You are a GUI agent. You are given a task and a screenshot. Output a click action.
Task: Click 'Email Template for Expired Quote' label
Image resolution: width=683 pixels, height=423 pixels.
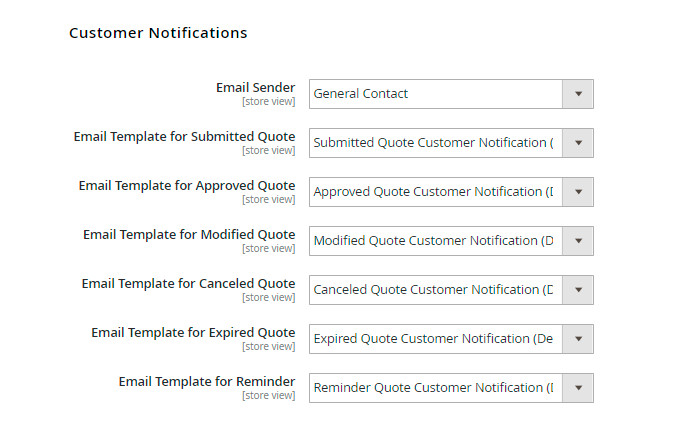193,333
